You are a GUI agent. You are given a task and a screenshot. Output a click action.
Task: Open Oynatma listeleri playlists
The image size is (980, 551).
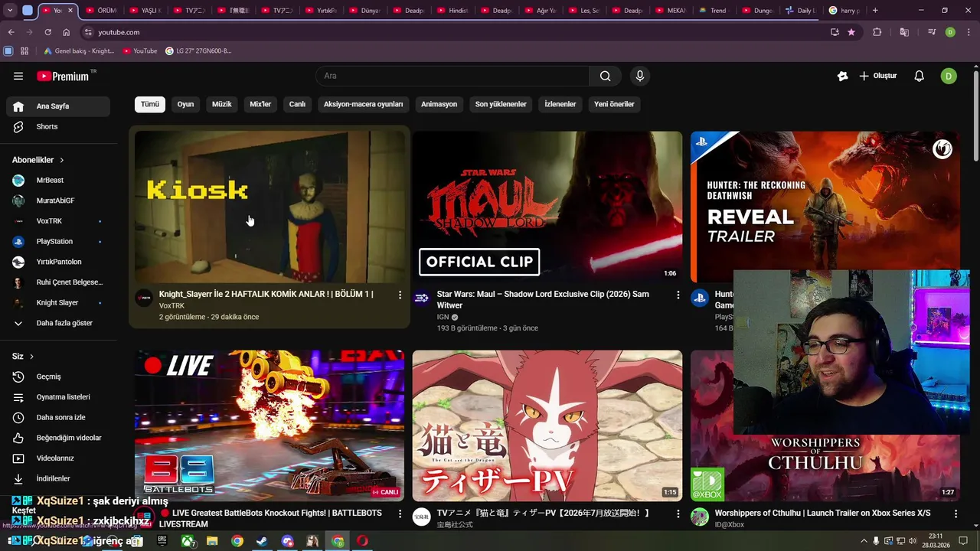pos(58,397)
